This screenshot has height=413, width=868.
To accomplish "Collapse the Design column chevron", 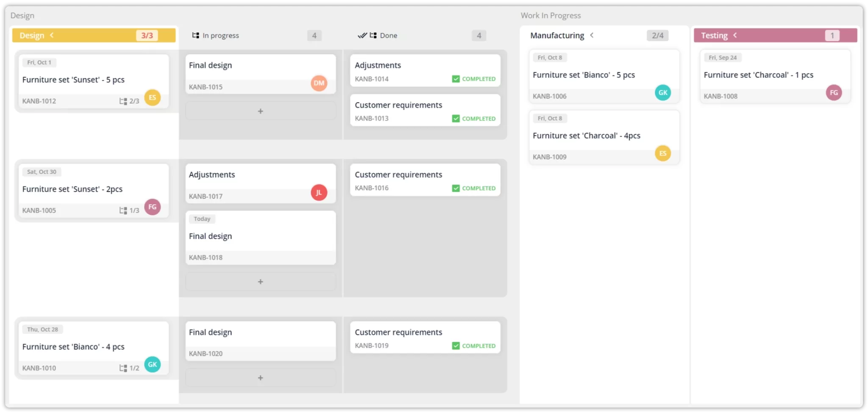I will coord(52,35).
